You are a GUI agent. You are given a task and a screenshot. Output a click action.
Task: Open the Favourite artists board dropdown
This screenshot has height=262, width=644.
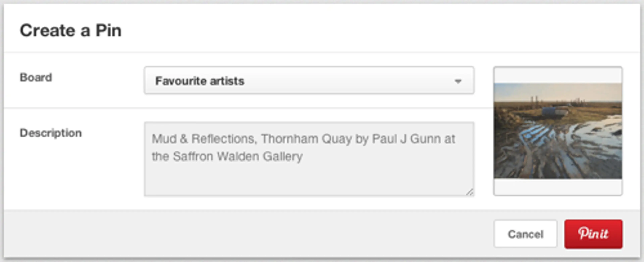[x=309, y=80]
